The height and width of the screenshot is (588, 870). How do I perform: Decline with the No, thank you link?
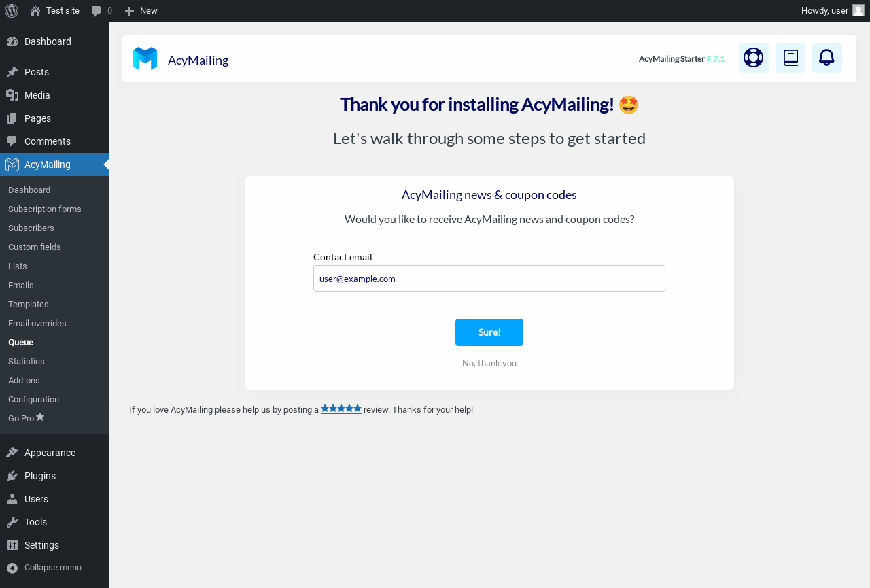tap(489, 363)
